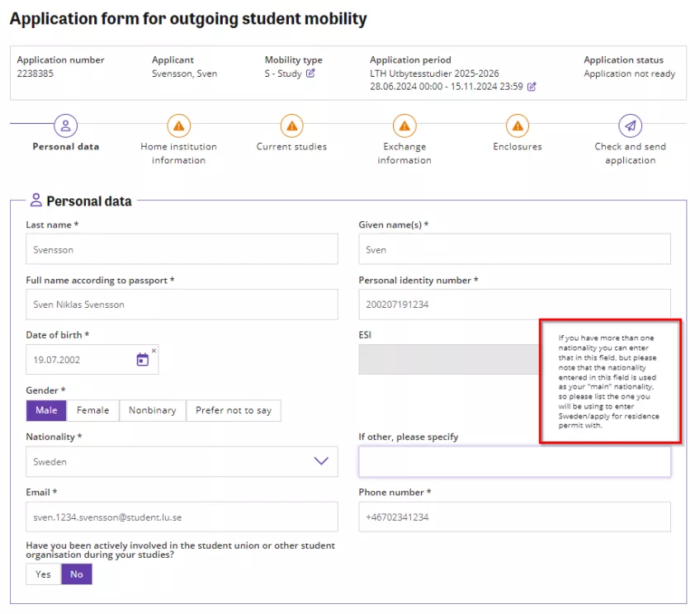Open Exchange information warning step icon
Screen dimensions: 700x614
pyautogui.click(x=404, y=125)
